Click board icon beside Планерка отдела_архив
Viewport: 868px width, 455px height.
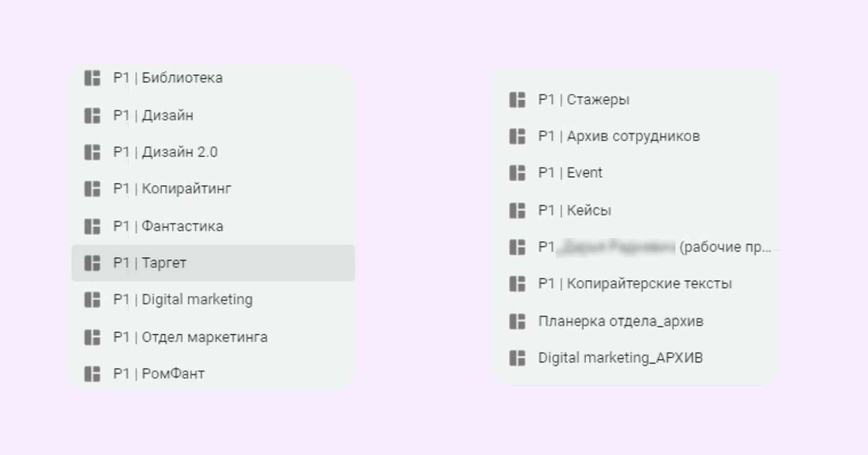pyautogui.click(x=517, y=321)
